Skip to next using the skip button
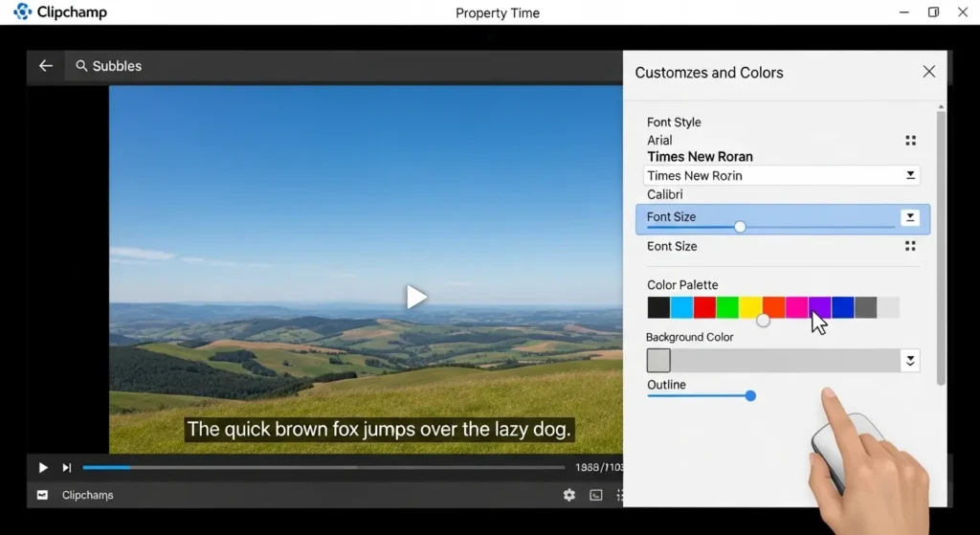The height and width of the screenshot is (535, 980). [67, 467]
